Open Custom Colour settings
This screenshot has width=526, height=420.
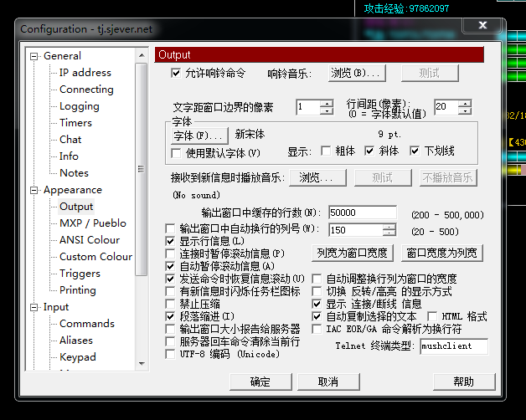coord(96,257)
